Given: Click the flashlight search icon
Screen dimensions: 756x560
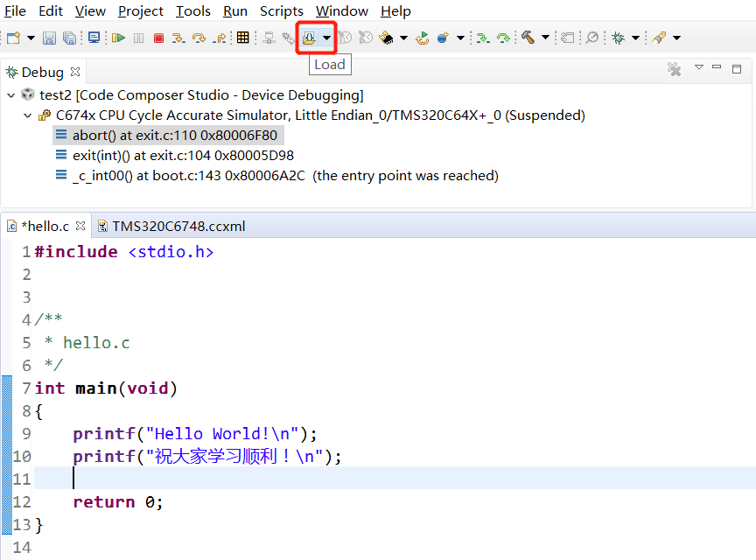Looking at the screenshot, I should point(659,38).
